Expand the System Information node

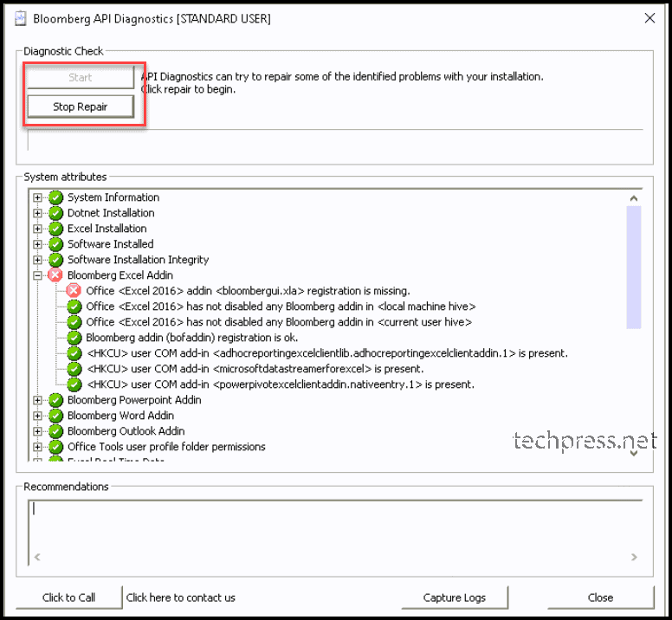tap(38, 197)
